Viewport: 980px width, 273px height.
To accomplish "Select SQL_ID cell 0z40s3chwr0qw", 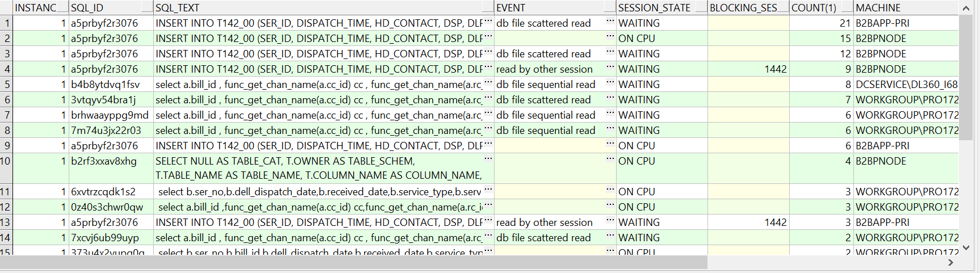I will (111, 207).
